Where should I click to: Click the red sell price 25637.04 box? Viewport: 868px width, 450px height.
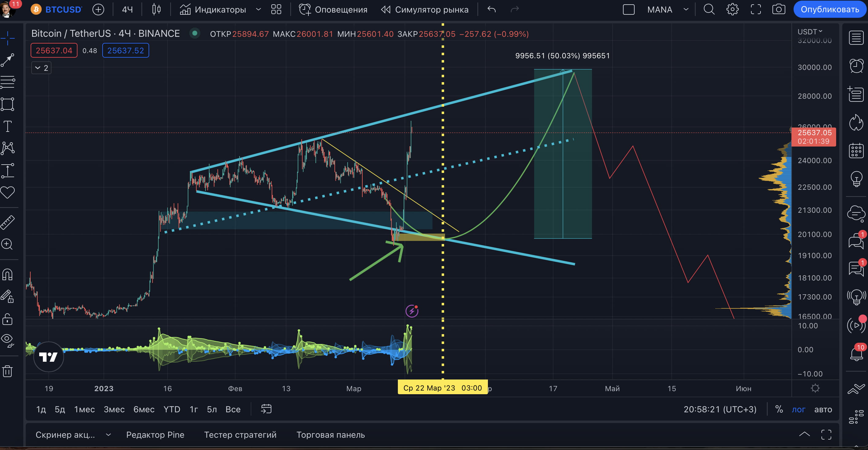(54, 51)
